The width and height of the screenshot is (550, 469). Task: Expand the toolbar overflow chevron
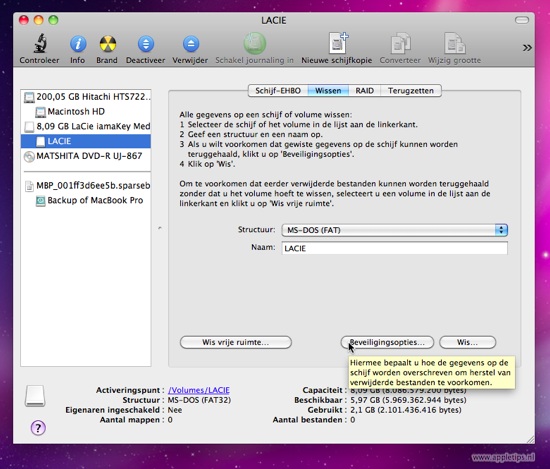[527, 48]
